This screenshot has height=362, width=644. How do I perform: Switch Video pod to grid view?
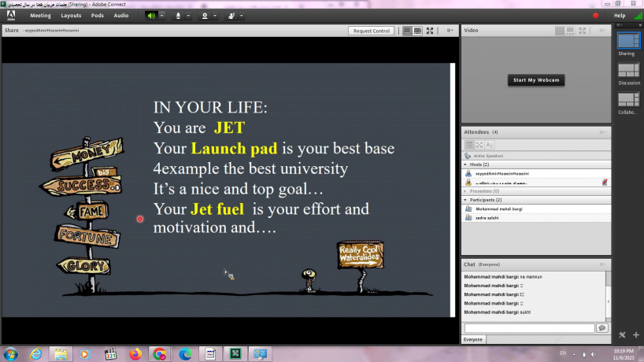point(560,31)
